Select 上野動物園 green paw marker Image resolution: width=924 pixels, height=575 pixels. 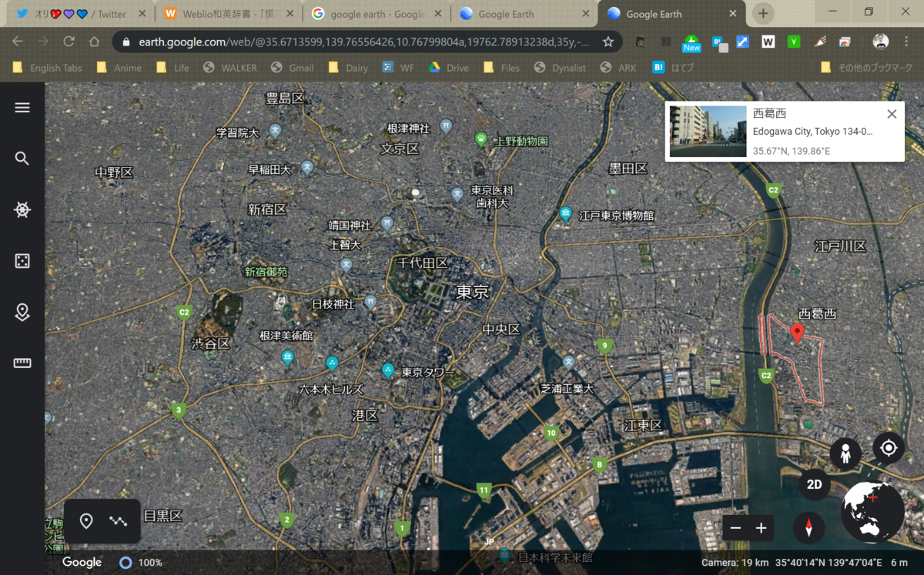click(481, 139)
